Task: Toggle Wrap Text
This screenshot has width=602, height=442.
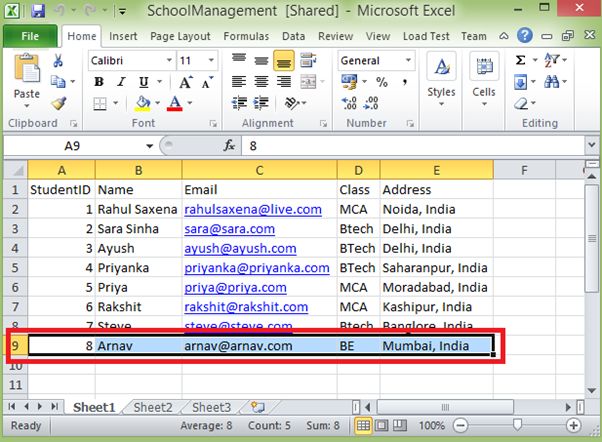Action: click(308, 60)
